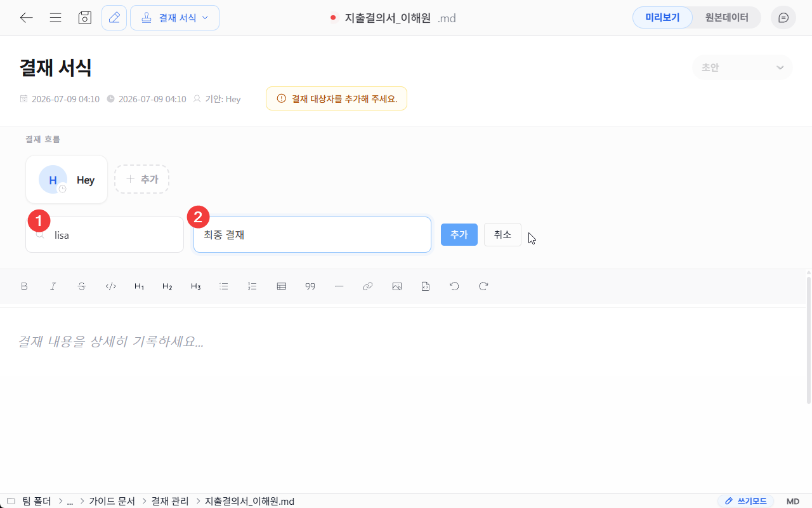Toggle strikethrough formatting
This screenshot has width=812, height=508.
pos(82,286)
